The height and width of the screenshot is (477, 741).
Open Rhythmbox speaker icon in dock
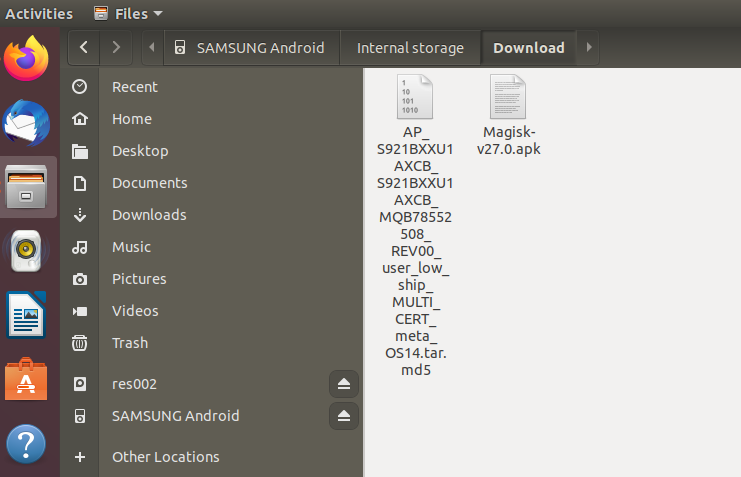(x=26, y=251)
